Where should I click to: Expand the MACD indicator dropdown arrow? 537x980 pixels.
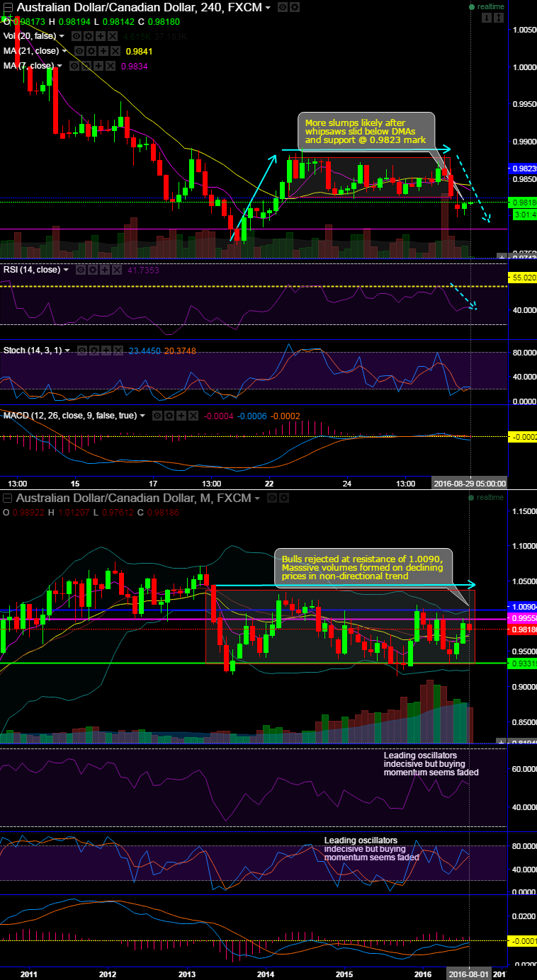tap(142, 416)
